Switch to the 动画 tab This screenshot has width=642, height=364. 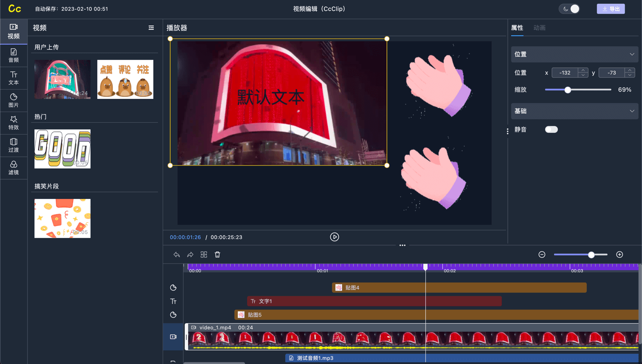pos(539,28)
